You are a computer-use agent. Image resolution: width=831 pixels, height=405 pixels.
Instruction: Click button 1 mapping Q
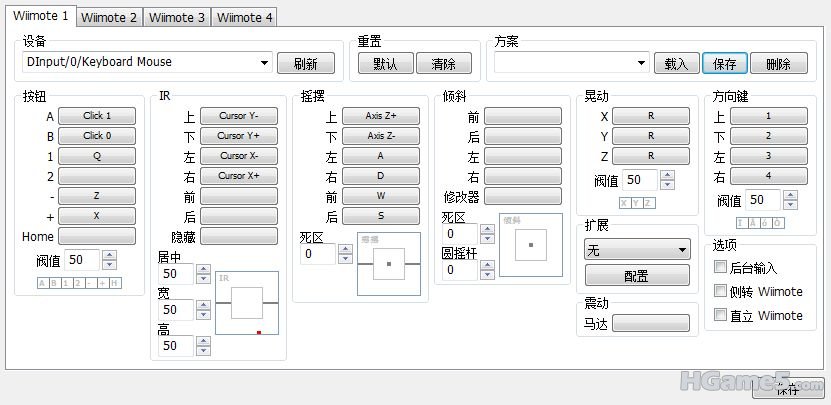(97, 156)
